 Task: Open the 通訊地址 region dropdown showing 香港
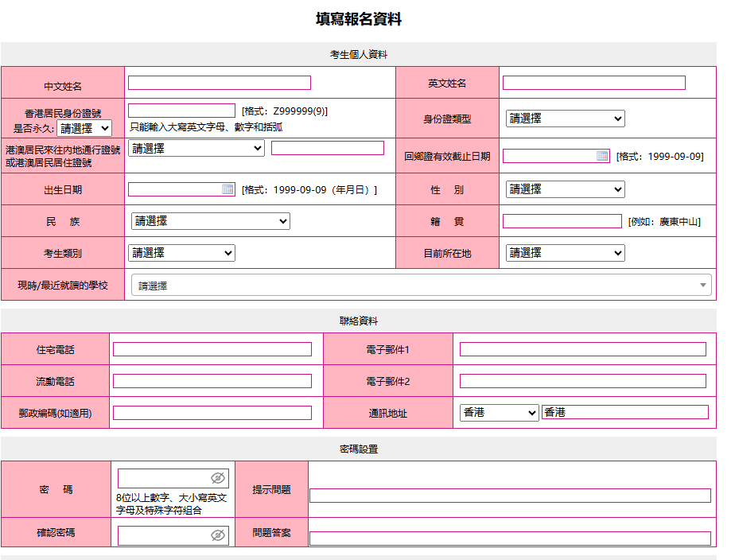point(499,413)
